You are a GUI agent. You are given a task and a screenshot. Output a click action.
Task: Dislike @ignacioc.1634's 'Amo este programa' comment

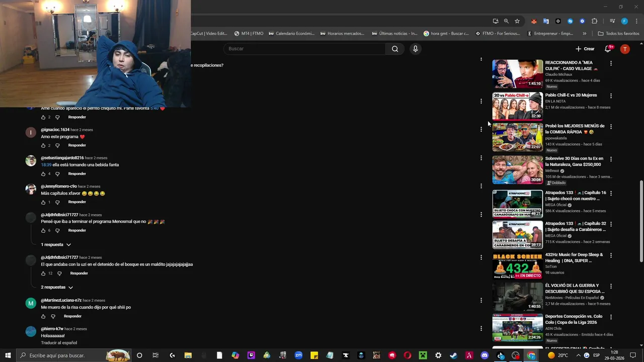point(57,145)
